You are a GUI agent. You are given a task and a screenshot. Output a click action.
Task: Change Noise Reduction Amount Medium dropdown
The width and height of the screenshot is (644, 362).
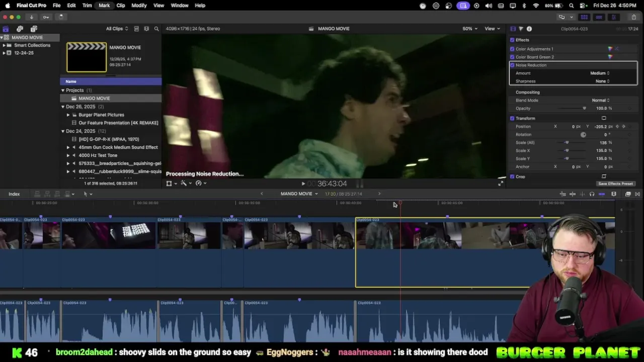(x=600, y=73)
